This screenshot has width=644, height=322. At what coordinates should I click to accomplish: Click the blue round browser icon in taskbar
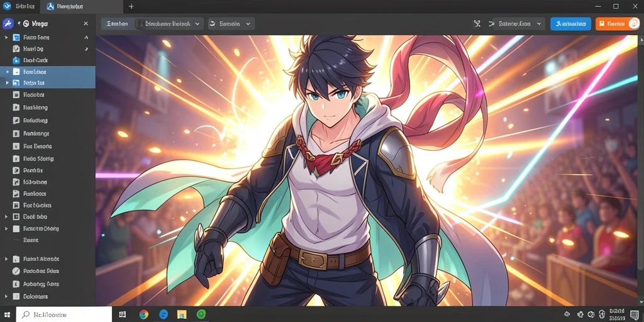[163, 314]
